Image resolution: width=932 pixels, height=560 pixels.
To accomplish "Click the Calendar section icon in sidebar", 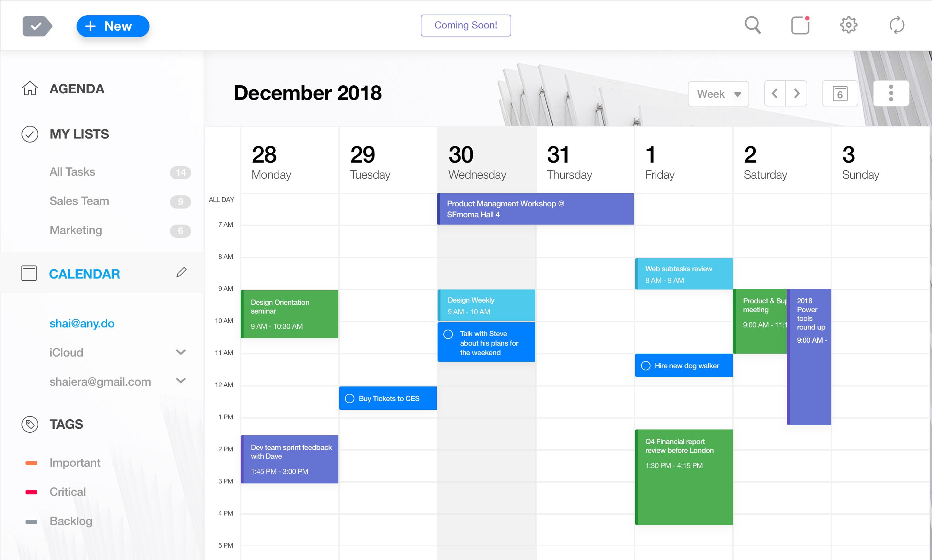I will point(29,273).
